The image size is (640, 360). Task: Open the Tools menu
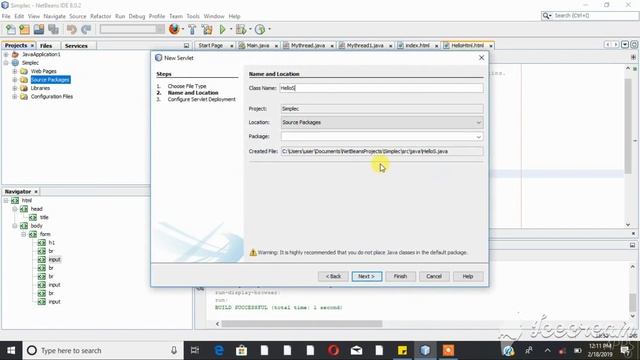coord(193,16)
